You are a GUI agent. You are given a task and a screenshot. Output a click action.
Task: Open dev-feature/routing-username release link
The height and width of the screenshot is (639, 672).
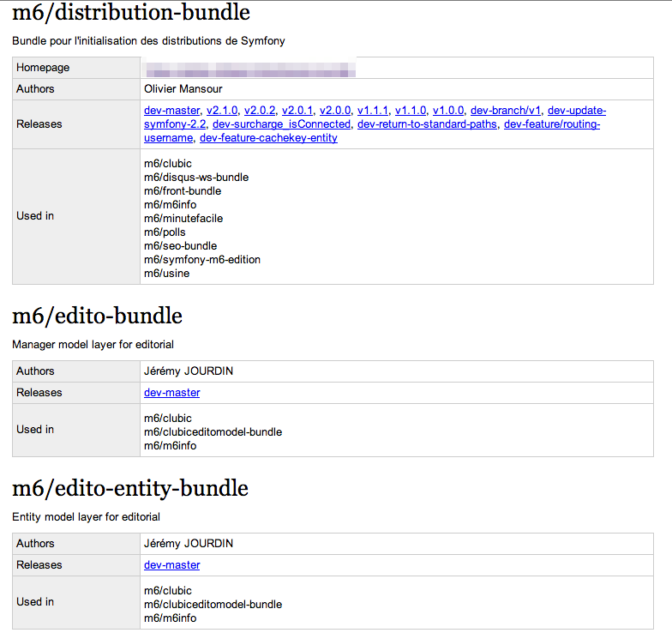click(552, 124)
